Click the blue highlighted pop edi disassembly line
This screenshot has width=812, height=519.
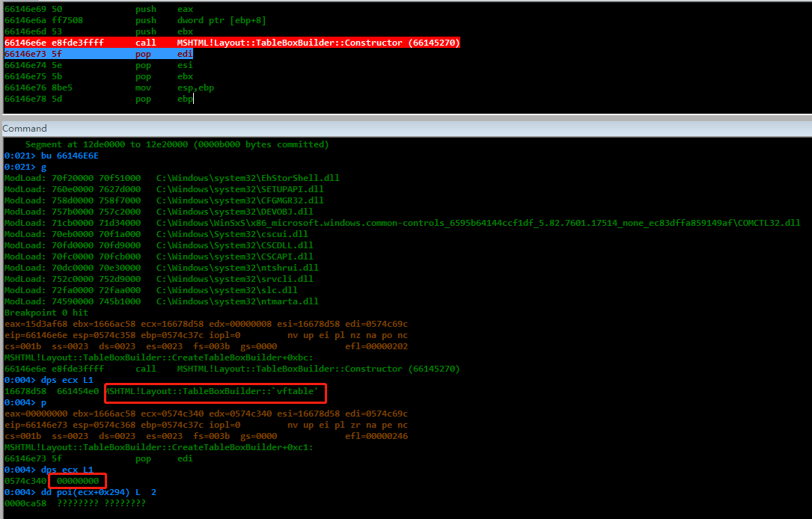(x=98, y=54)
